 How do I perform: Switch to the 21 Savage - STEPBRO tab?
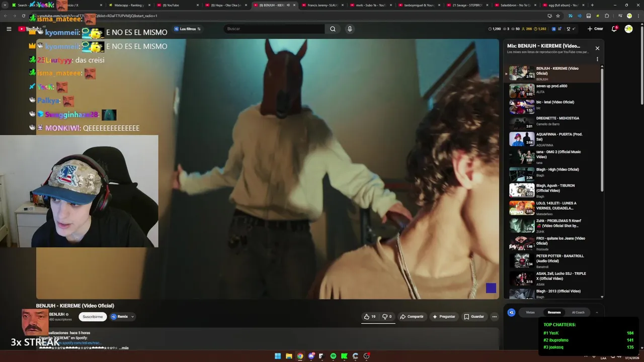(x=468, y=5)
